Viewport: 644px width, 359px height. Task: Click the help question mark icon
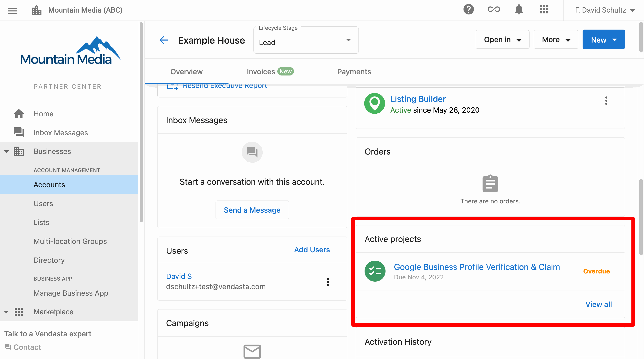(469, 10)
